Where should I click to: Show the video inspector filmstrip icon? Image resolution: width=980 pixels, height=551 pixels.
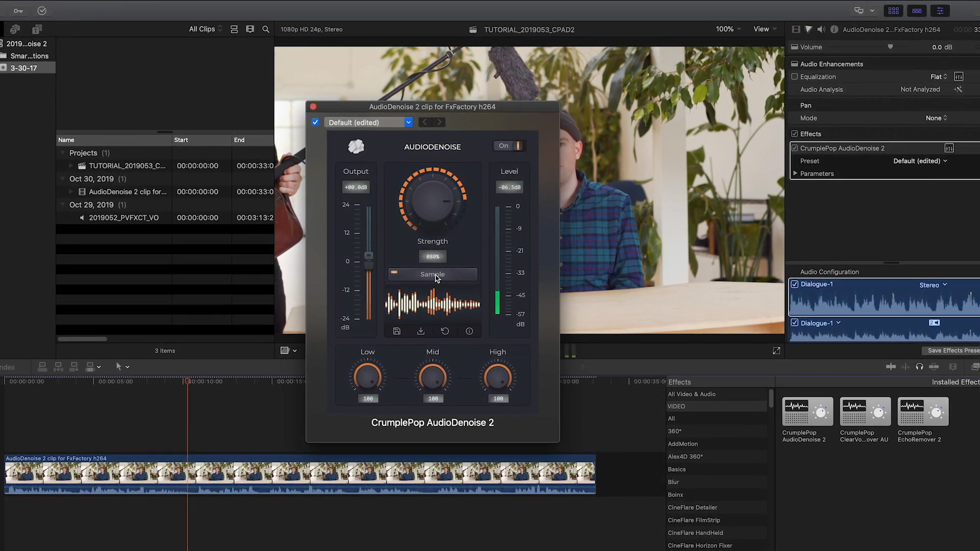coord(796,30)
